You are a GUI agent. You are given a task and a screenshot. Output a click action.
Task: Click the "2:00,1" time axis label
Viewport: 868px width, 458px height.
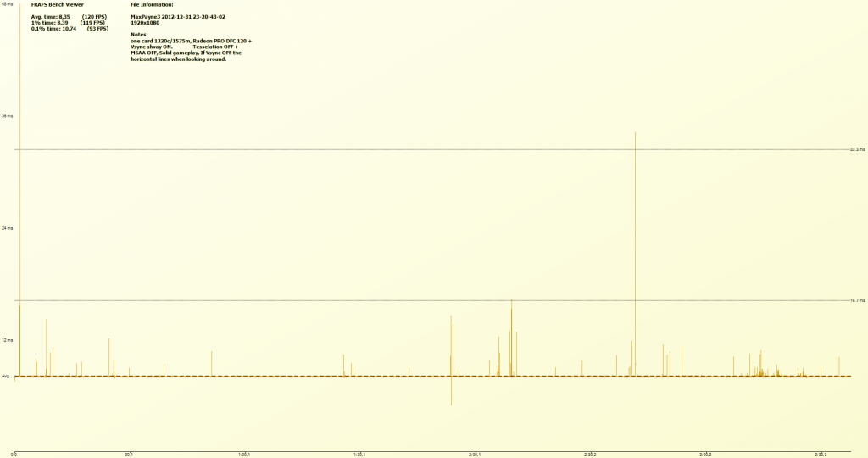coord(475,455)
